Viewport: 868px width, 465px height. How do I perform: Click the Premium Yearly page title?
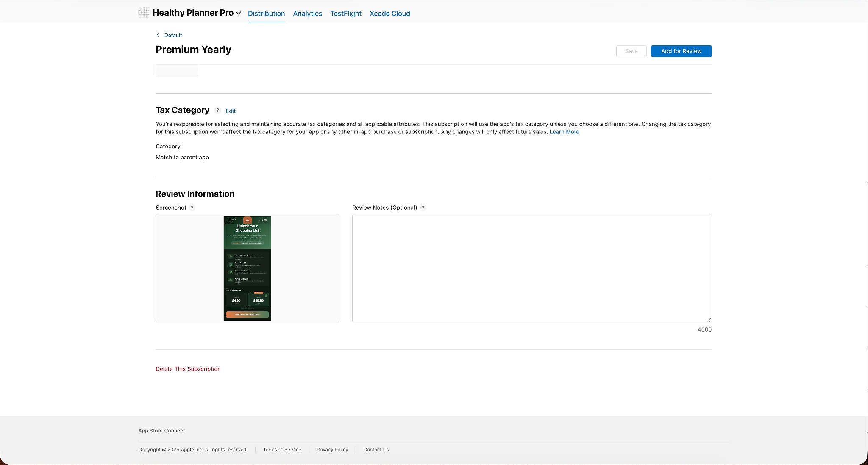pos(193,50)
